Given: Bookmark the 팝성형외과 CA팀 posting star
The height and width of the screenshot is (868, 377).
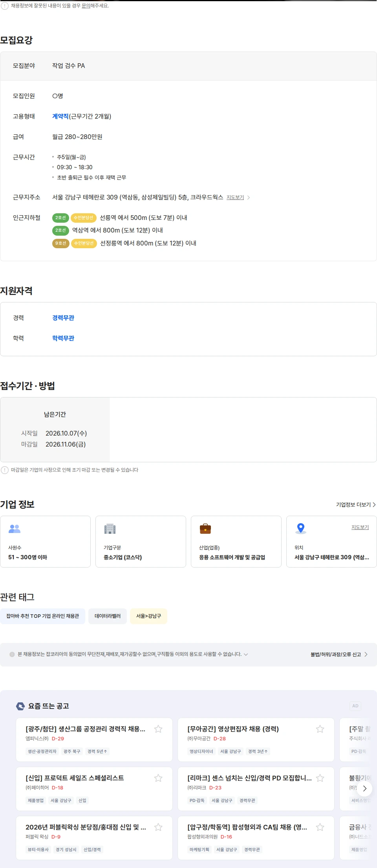Looking at the screenshot, I should (x=320, y=827).
